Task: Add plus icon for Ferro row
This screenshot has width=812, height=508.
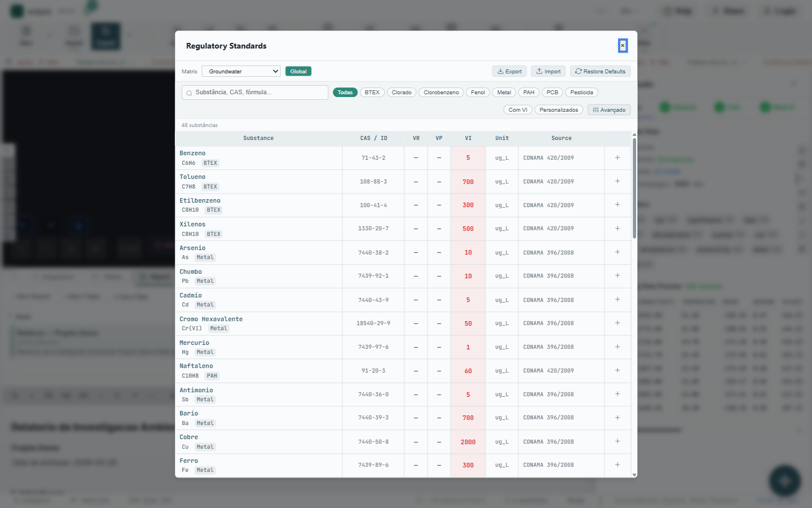Action: point(617,465)
